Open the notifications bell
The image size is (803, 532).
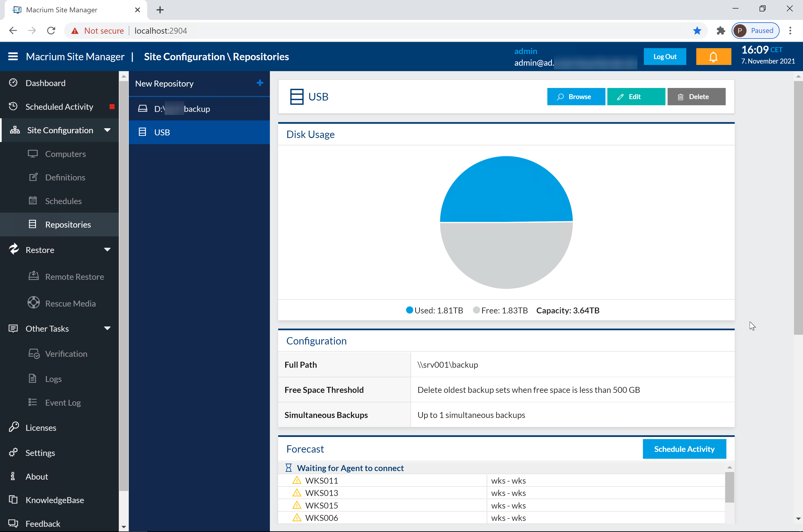click(x=713, y=57)
